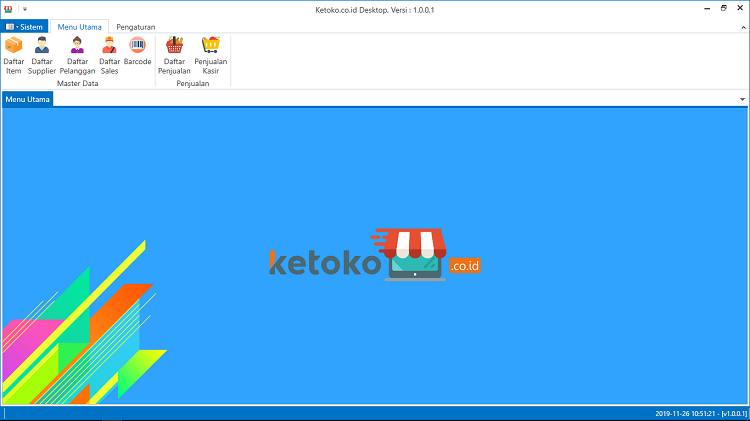Select the Barcode tool
This screenshot has height=421, width=750.
[x=137, y=51]
